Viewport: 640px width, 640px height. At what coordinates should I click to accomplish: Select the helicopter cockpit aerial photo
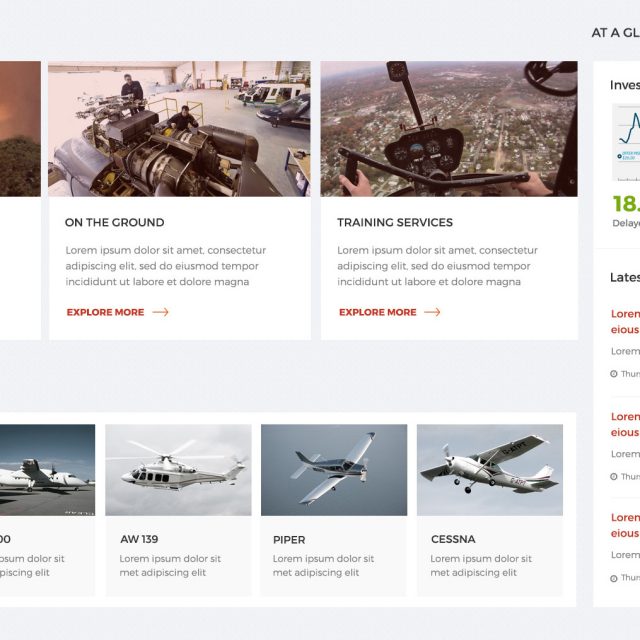[x=449, y=129]
